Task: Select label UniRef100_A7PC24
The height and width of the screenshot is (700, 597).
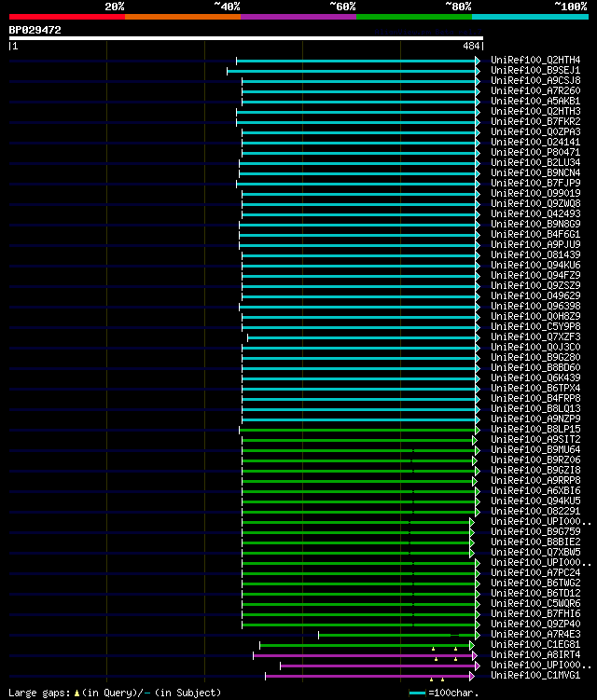Action: coord(535,573)
